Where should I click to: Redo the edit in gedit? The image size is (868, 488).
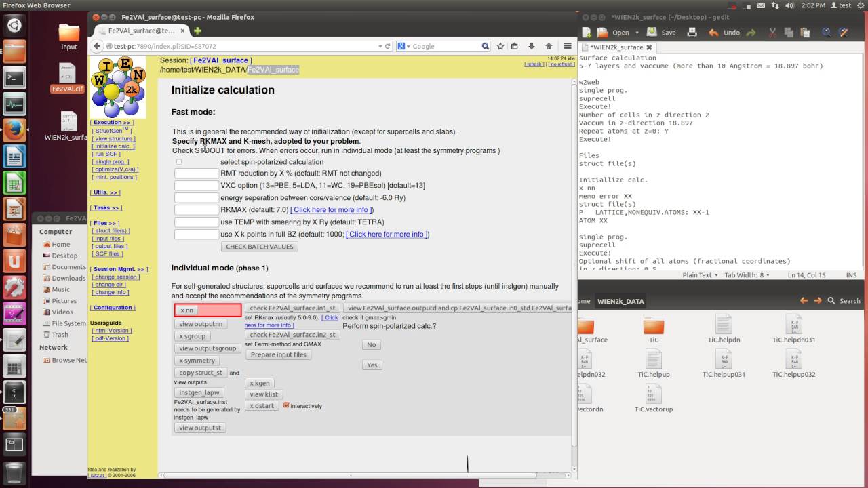[x=751, y=32]
